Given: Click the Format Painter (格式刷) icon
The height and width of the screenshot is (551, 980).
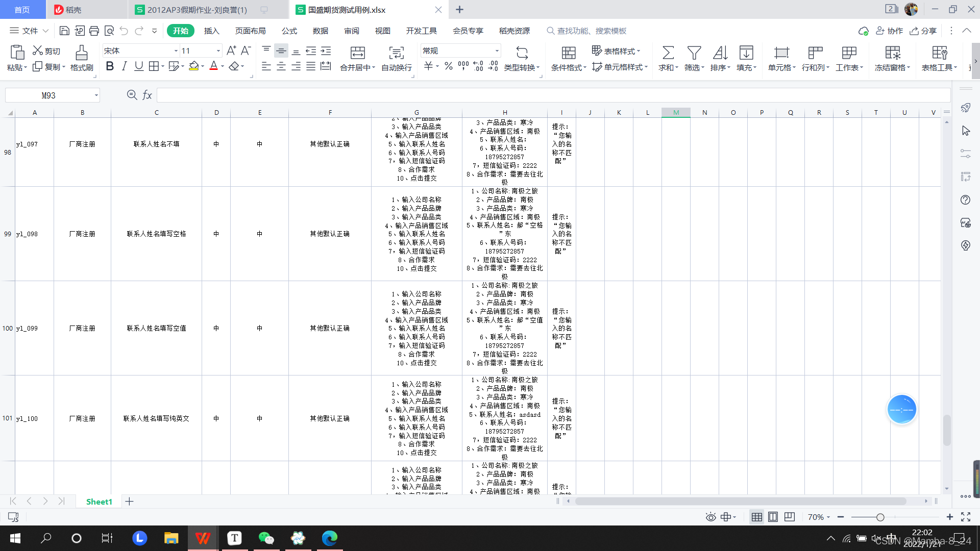Looking at the screenshot, I should (82, 53).
